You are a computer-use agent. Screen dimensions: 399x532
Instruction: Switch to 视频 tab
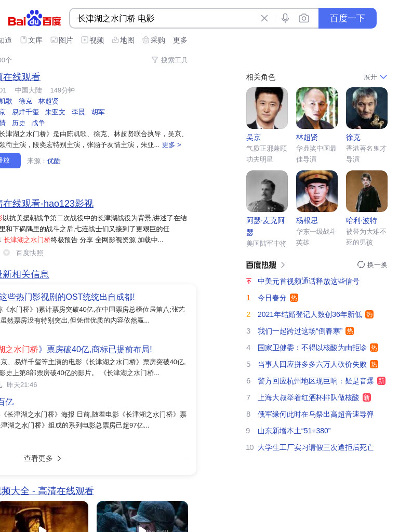coord(92,40)
